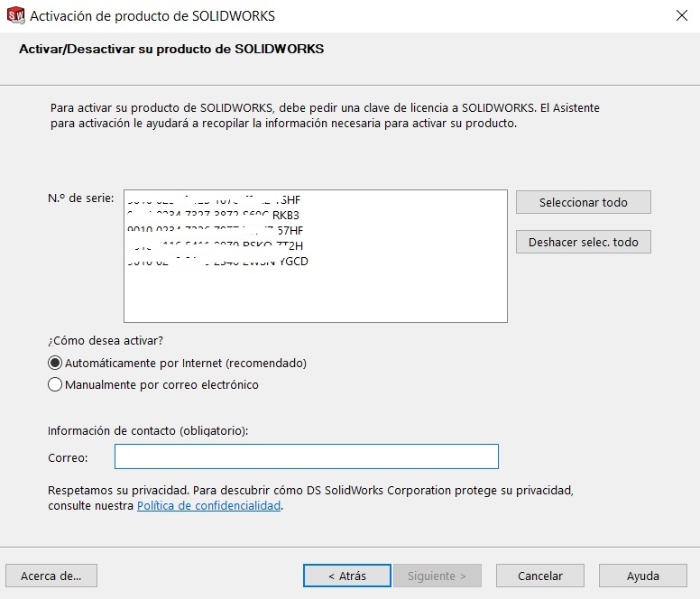
Task: Select Manualmente por correo electrónico option
Action: pyautogui.click(x=153, y=384)
